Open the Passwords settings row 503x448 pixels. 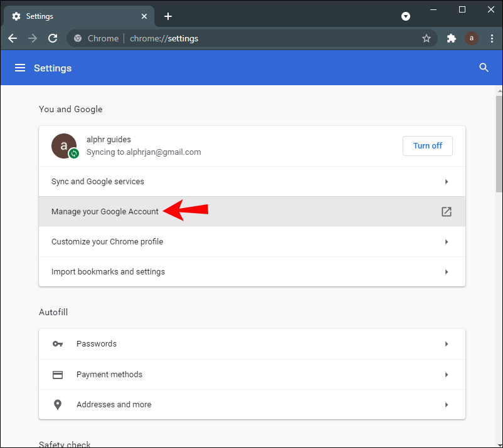point(252,344)
